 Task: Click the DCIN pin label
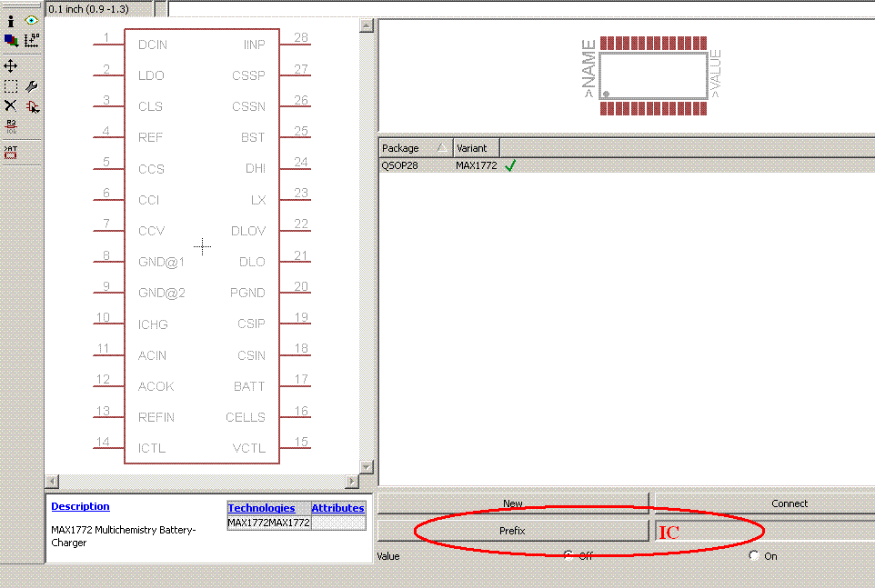153,45
